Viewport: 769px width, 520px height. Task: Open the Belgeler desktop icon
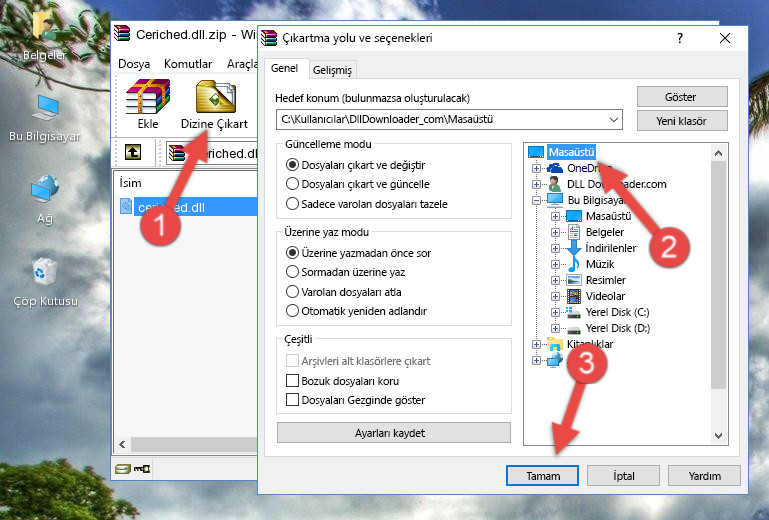[x=45, y=25]
